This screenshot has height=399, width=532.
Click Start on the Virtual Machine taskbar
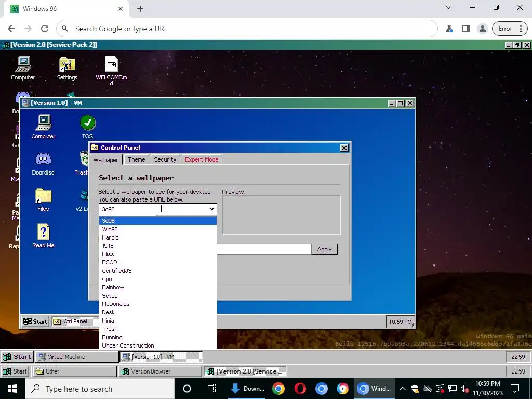coord(17,357)
